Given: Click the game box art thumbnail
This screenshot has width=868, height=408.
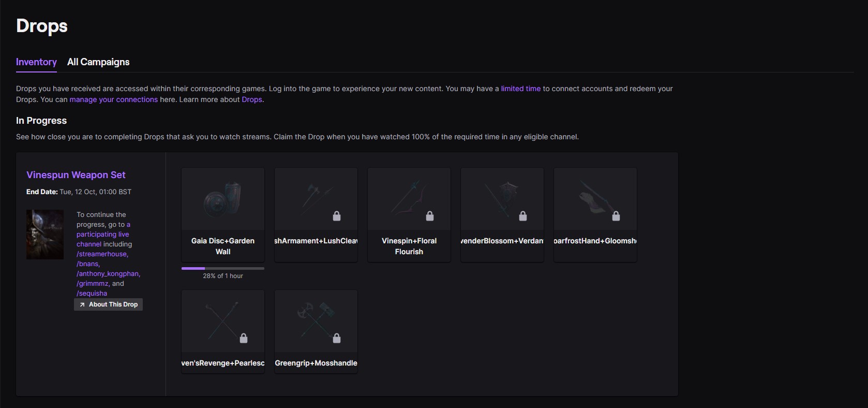Looking at the screenshot, I should point(45,235).
